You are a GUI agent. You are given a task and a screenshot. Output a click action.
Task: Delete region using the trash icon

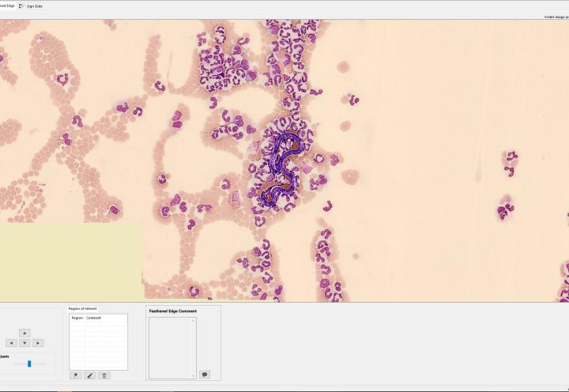click(x=104, y=375)
